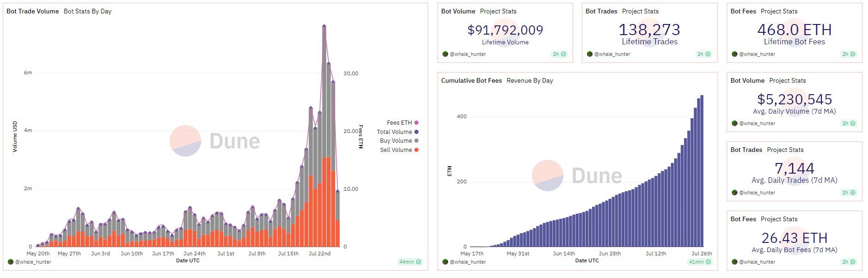This screenshot has width=868, height=278.
Task: Click the last bar in Cumulative Bot Fees
Action: [702, 171]
